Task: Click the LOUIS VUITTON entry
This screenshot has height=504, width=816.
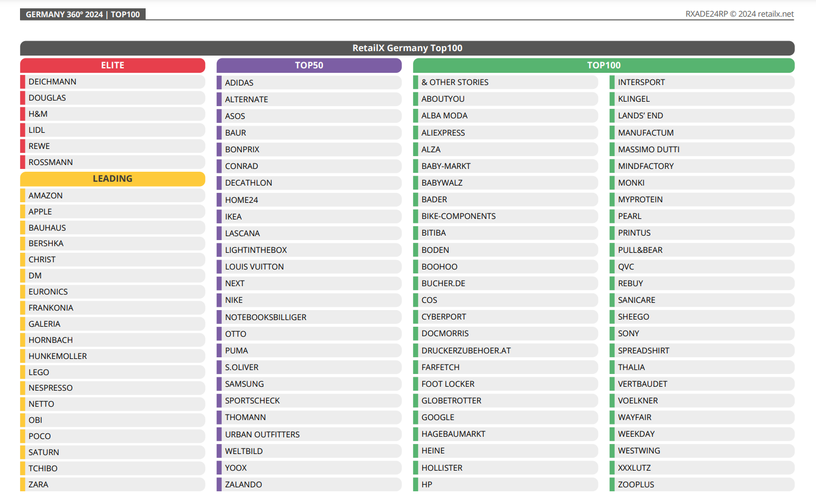Action: click(x=309, y=267)
